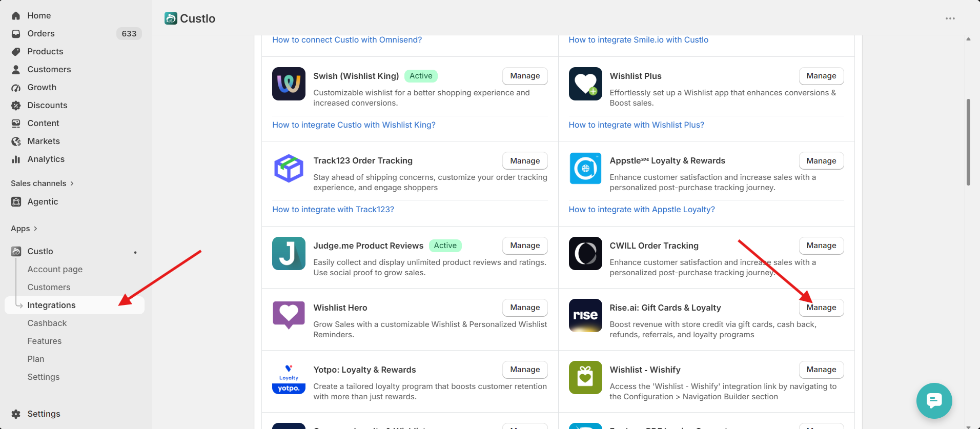
Task: Click the Settings gear icon at bottom
Action: point(16,414)
